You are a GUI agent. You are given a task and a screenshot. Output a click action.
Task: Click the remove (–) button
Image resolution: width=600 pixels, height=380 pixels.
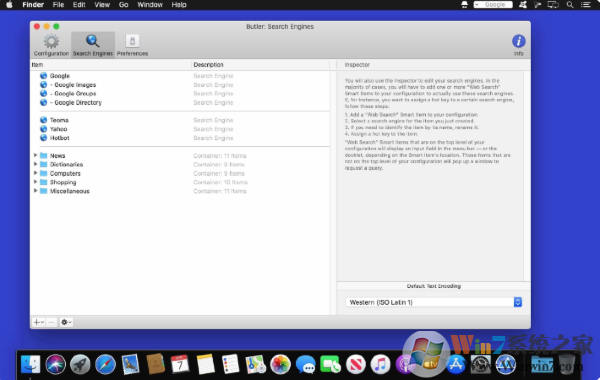click(x=51, y=322)
